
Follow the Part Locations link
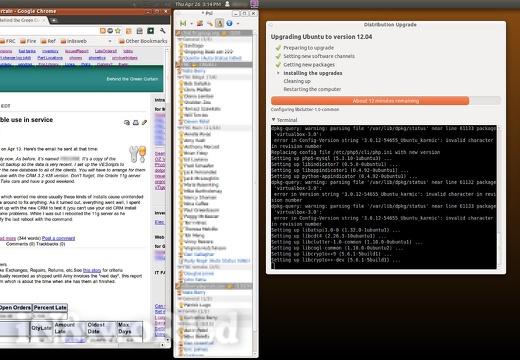(x=50, y=58)
